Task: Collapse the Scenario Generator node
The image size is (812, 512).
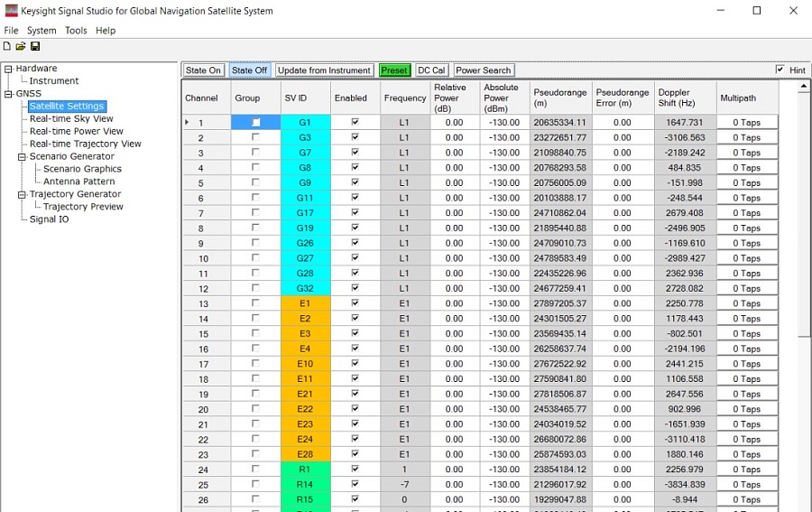Action: (x=22, y=156)
